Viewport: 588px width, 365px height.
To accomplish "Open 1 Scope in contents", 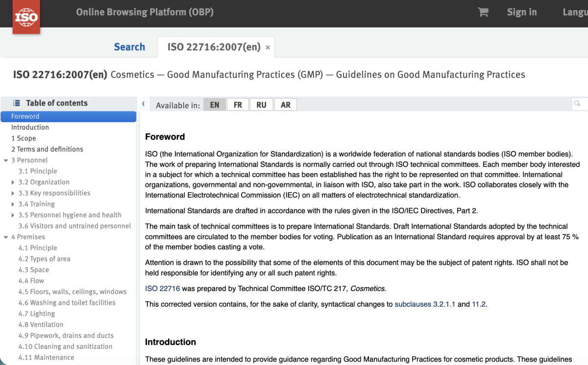I will (24, 138).
